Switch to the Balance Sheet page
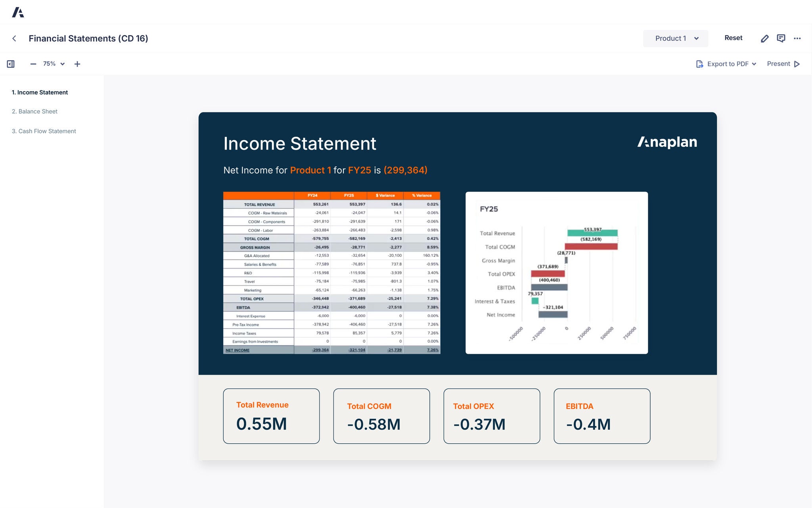Screen dimensions: 812x508 (34, 111)
